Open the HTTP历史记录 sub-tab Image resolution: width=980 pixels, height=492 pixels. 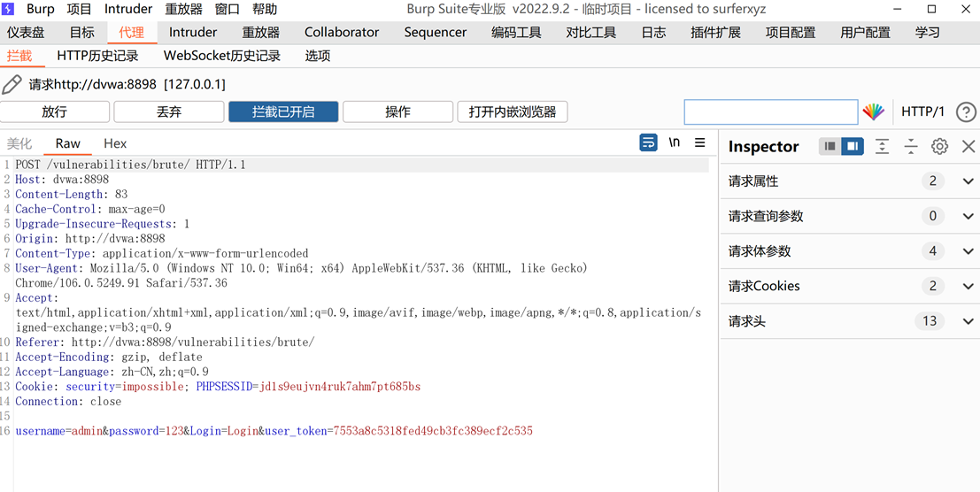click(x=97, y=57)
